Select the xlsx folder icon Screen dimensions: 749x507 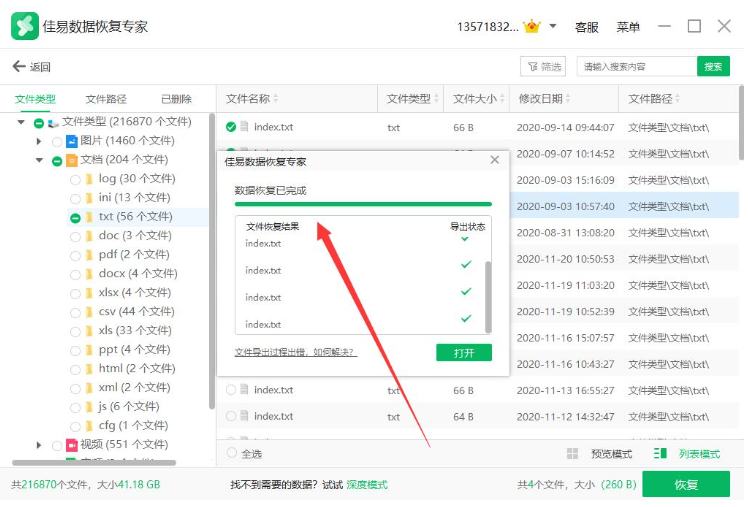click(89, 293)
